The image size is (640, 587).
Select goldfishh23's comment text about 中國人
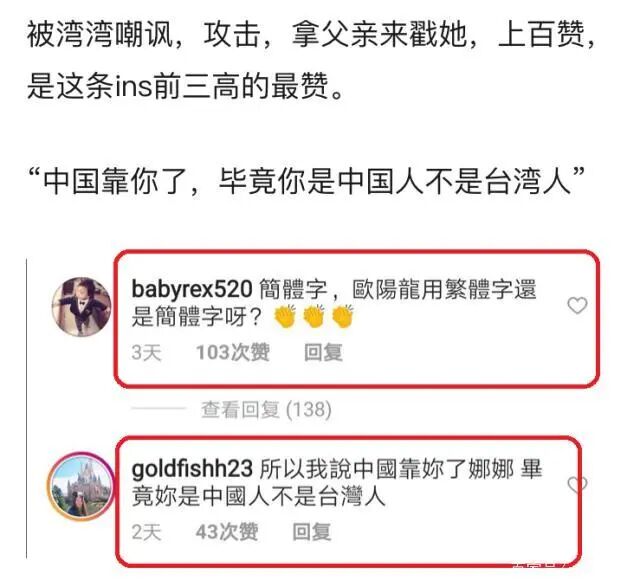click(x=337, y=482)
